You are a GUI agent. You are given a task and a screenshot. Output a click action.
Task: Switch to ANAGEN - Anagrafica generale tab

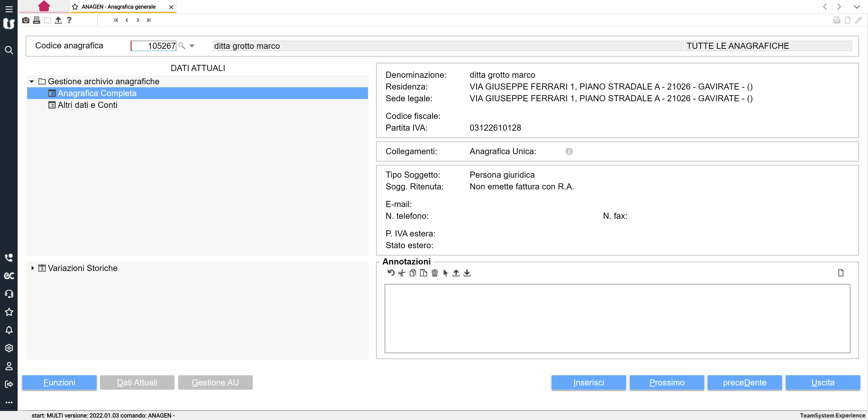click(119, 7)
